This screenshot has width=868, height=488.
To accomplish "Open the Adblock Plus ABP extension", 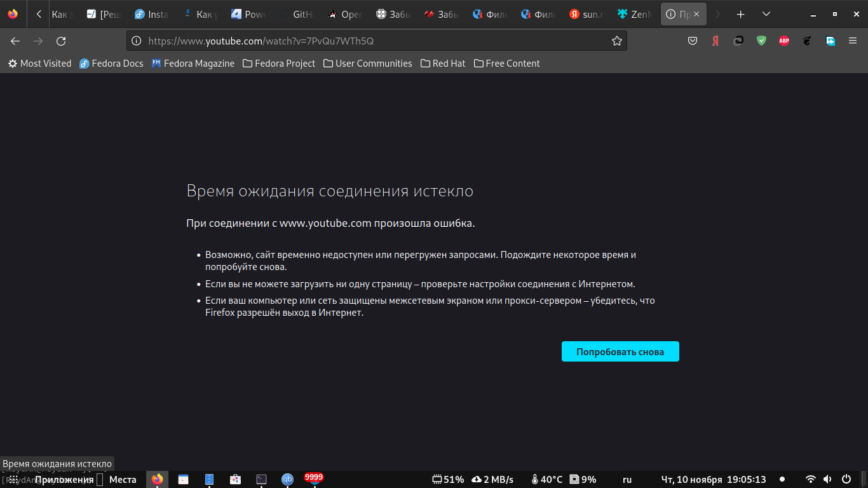I will (x=784, y=41).
